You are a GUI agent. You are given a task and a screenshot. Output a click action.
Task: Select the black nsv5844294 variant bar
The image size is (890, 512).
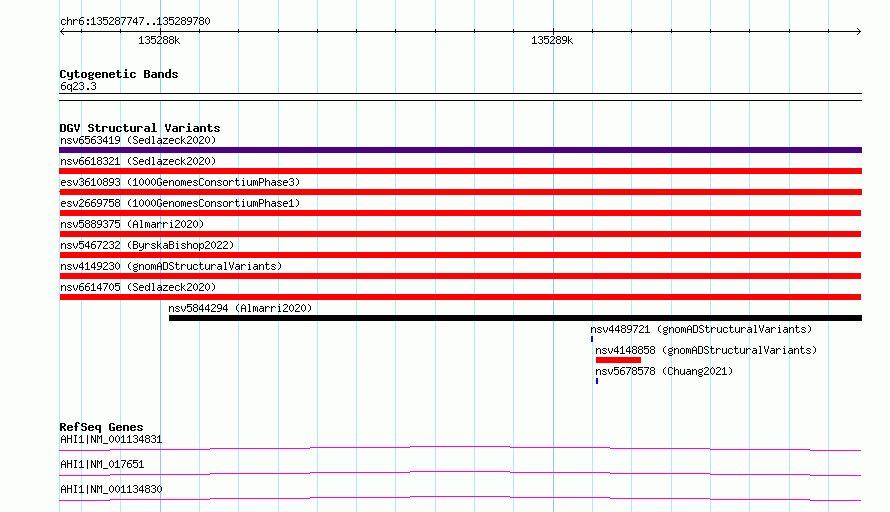(x=515, y=318)
